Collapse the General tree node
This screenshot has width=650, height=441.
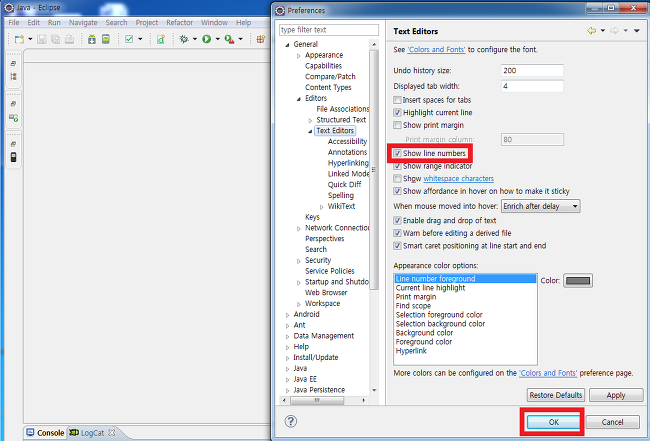click(x=287, y=45)
